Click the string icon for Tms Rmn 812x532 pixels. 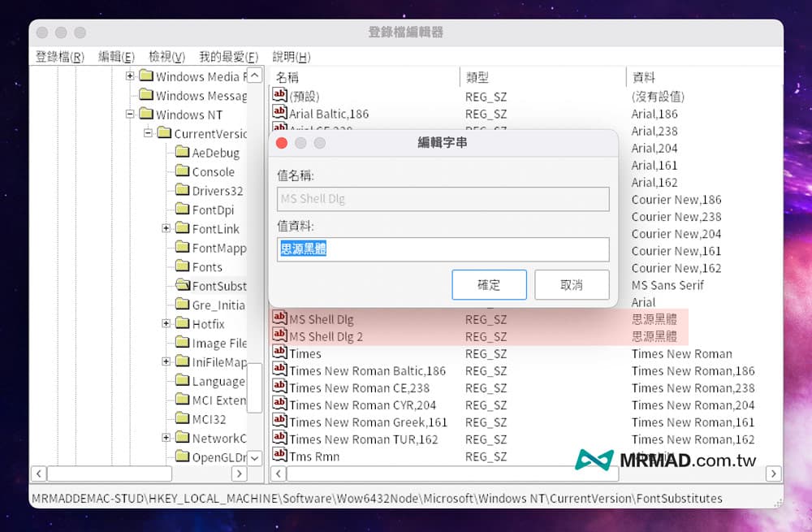tap(279, 456)
